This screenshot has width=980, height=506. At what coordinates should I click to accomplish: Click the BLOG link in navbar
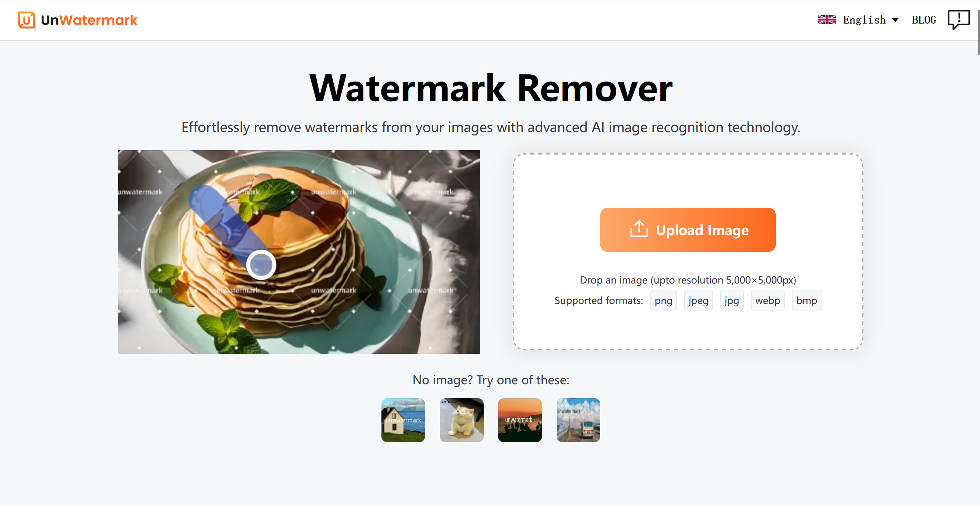[923, 20]
